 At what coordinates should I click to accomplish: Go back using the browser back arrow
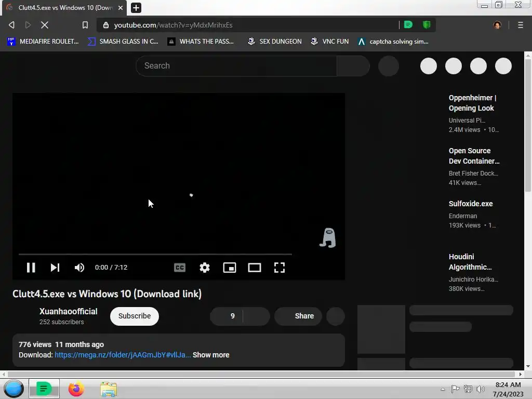click(11, 25)
